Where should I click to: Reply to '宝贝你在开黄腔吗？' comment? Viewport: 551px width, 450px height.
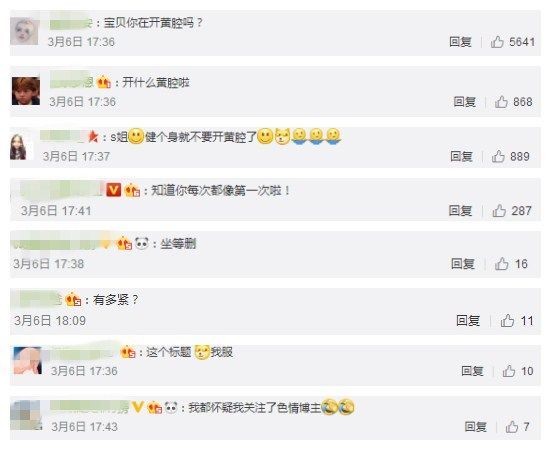point(460,42)
